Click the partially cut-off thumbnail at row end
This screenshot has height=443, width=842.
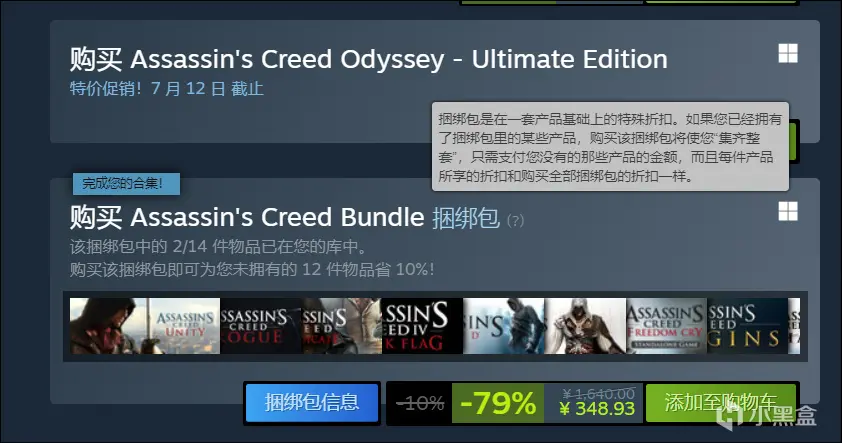click(794, 326)
